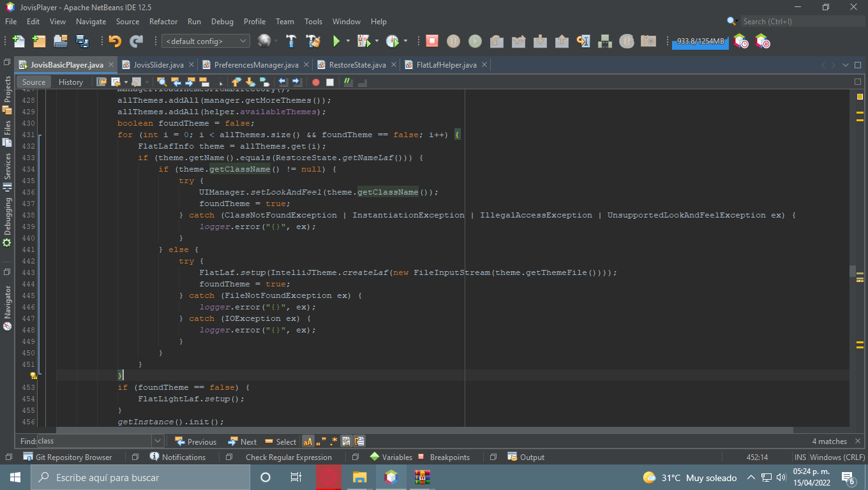Screen dimensions: 868x490
Task: Save all files with the diskette icon
Action: 82,41
